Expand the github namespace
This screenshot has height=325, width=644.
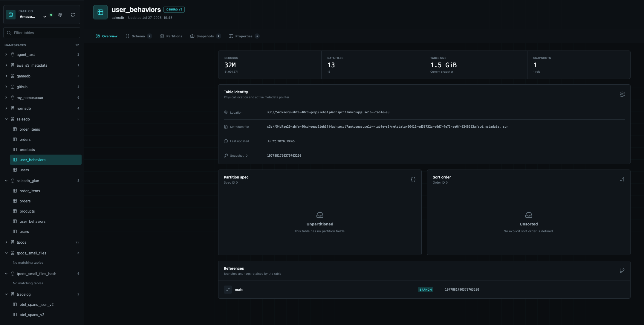click(6, 87)
